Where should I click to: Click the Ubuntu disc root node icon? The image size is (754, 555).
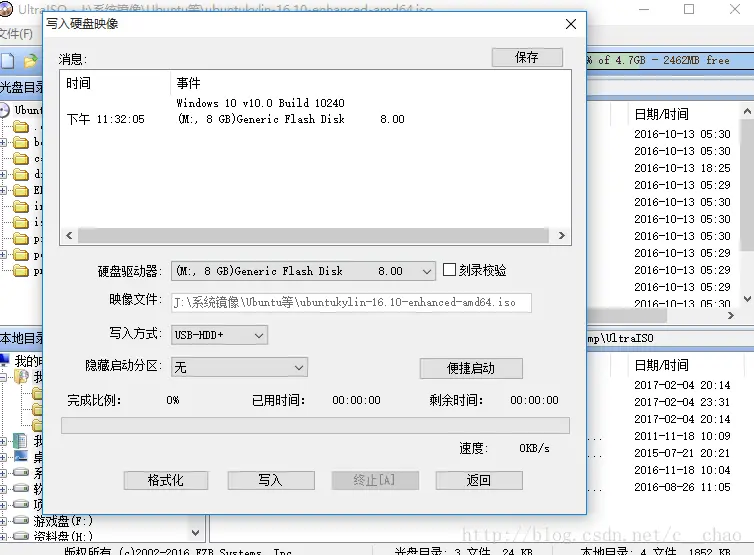click(5, 110)
